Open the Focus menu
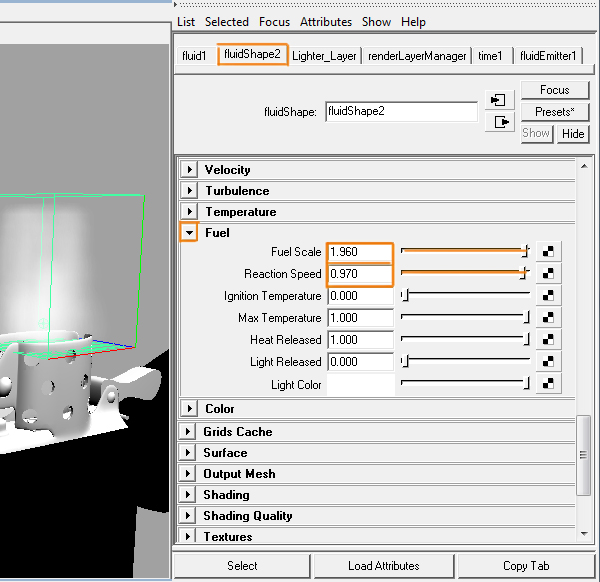 pos(274,22)
